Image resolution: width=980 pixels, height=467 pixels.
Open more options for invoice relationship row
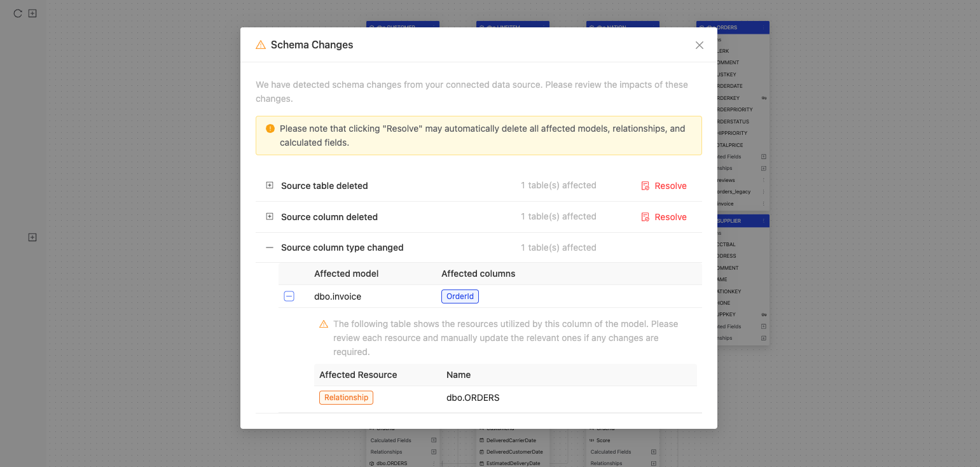tap(764, 204)
